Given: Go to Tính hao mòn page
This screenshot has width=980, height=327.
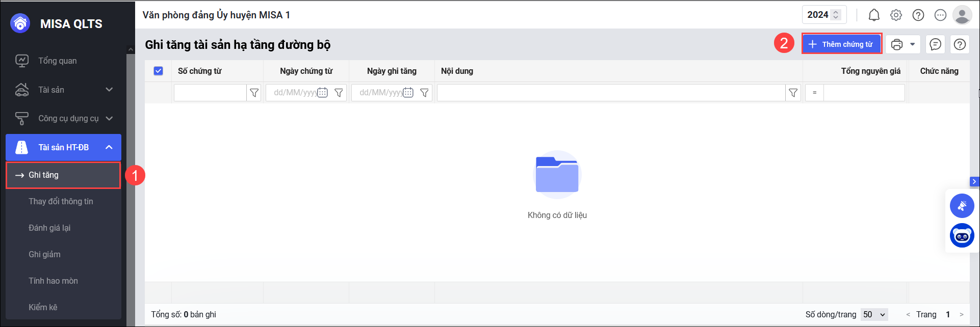Looking at the screenshot, I should tap(53, 281).
